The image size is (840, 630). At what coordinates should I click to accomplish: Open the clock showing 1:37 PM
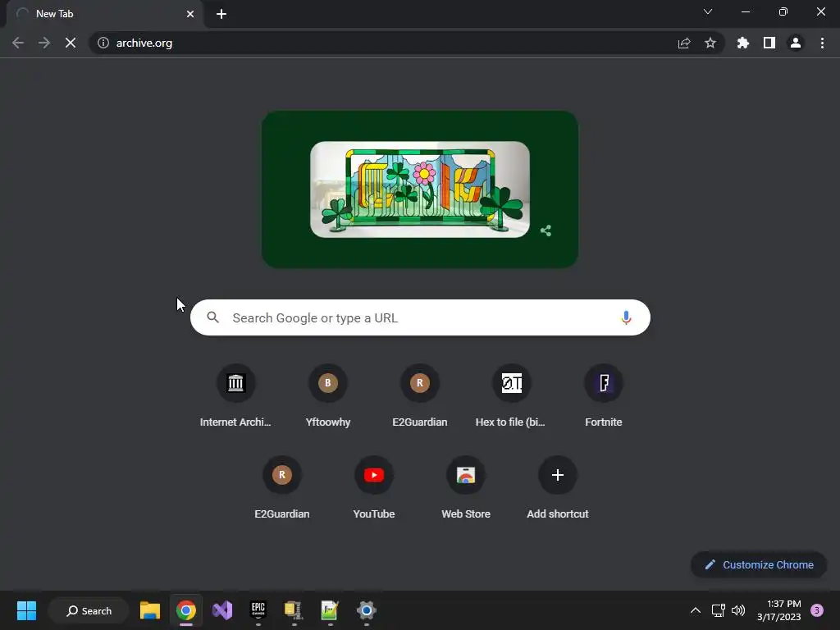779,610
